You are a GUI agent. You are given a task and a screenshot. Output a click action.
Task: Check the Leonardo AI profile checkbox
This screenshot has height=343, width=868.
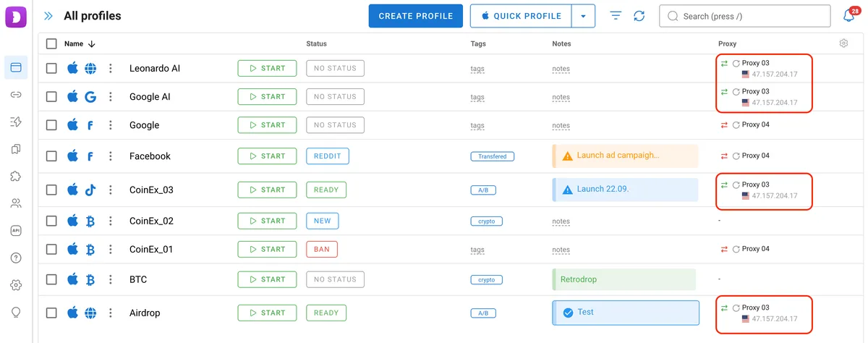51,68
